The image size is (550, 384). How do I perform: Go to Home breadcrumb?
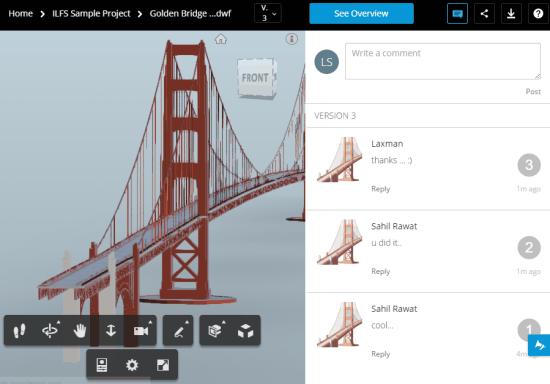[x=21, y=14]
